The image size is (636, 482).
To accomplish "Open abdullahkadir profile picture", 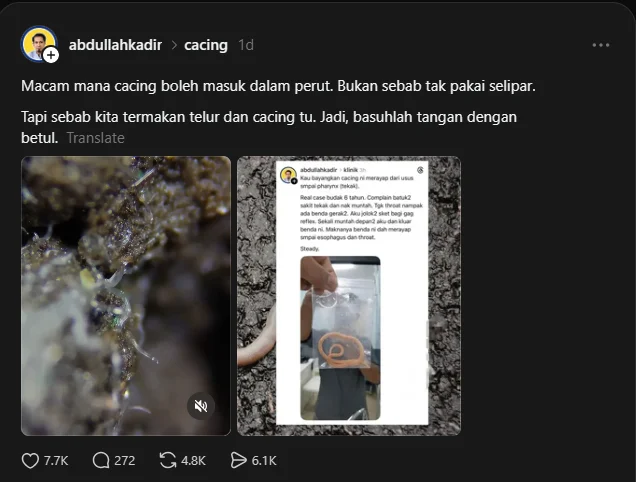I will pyautogui.click(x=37, y=43).
